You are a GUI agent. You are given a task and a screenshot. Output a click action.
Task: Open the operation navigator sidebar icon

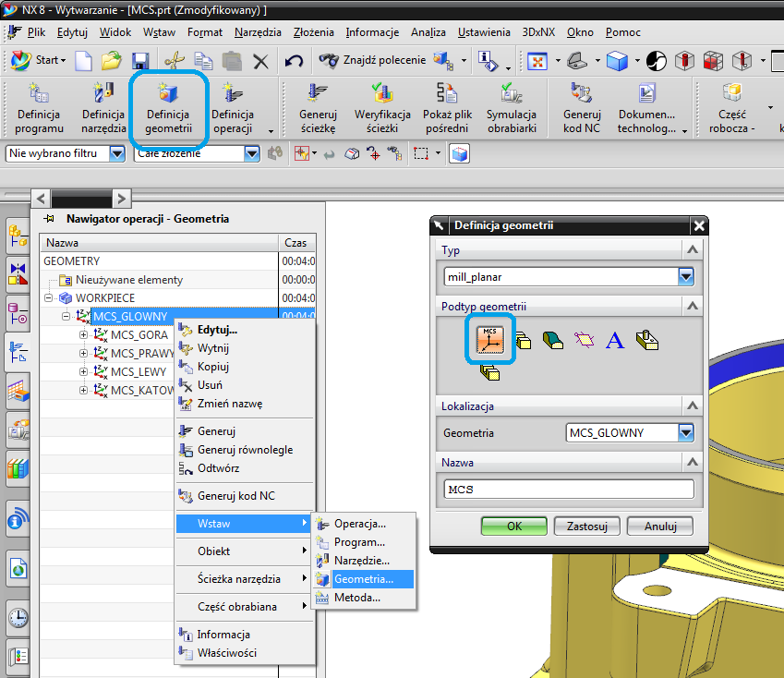tap(18, 352)
